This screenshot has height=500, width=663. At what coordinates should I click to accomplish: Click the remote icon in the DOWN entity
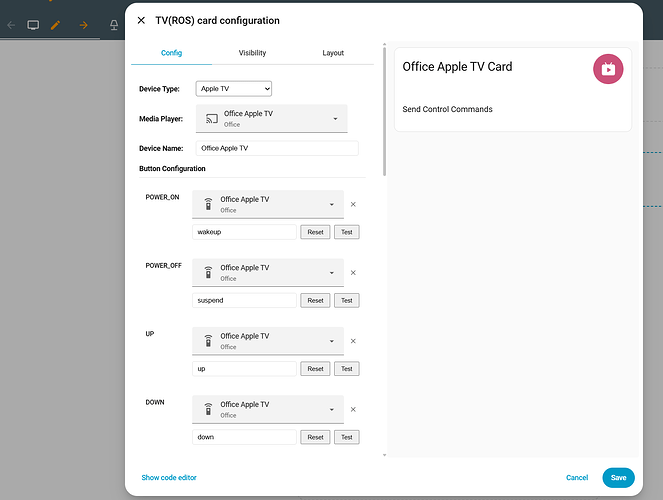[x=208, y=409]
